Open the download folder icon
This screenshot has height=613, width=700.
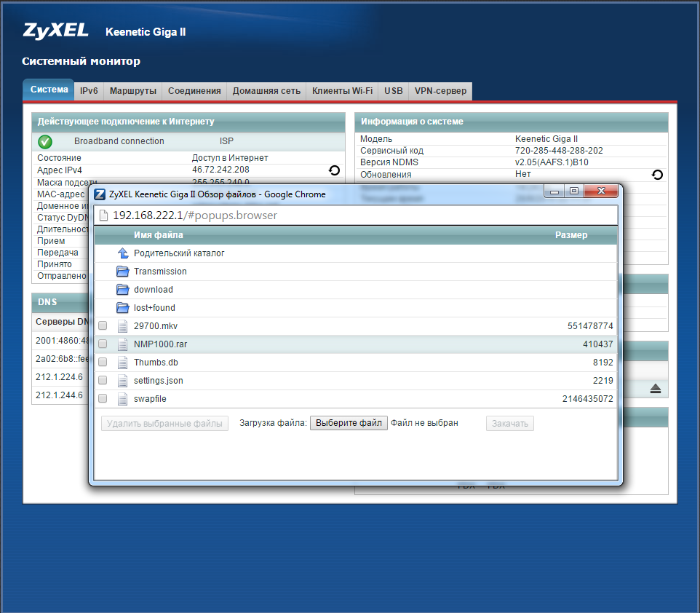[123, 290]
